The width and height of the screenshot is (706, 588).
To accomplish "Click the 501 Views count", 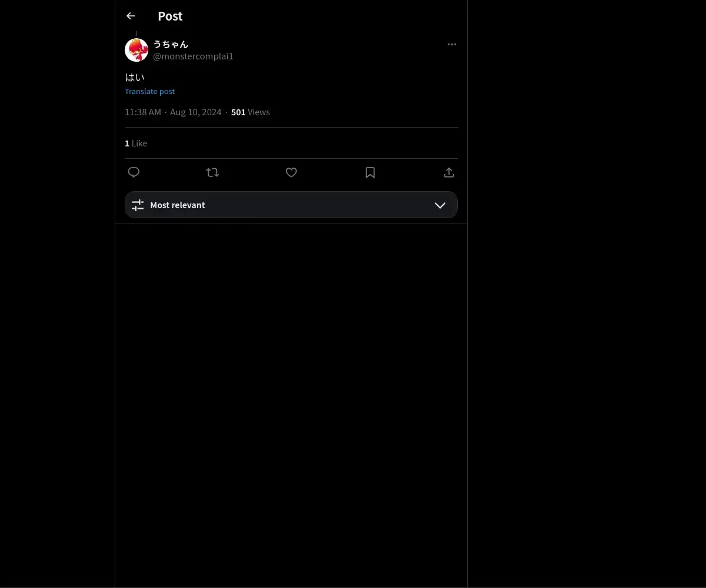I will click(x=251, y=112).
